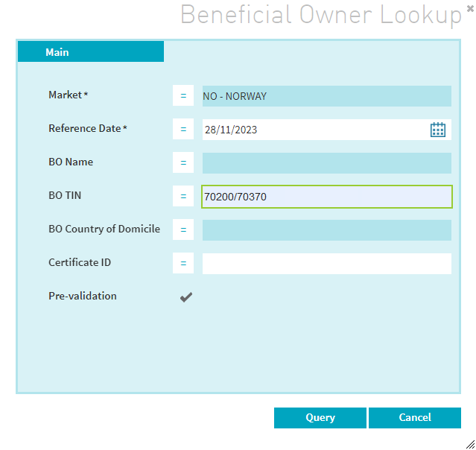Open the Certificate ID equals operator selector
The height and width of the screenshot is (450, 476).
(183, 264)
